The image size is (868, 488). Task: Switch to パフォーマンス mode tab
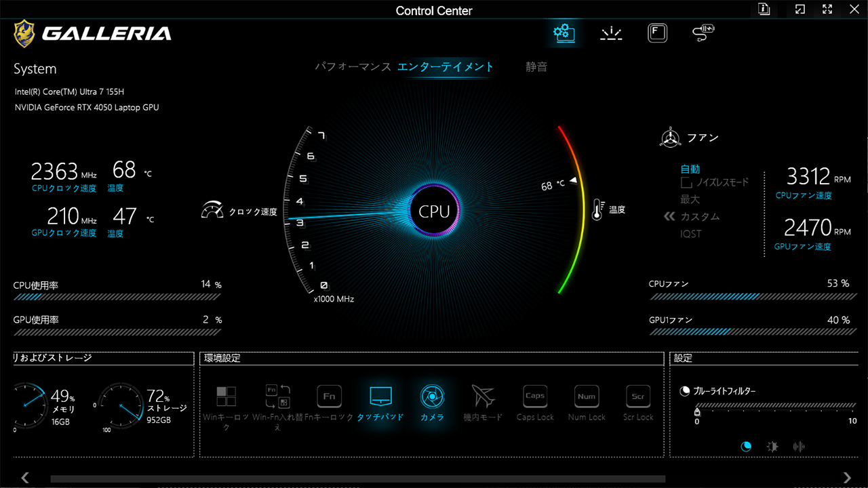click(x=353, y=67)
